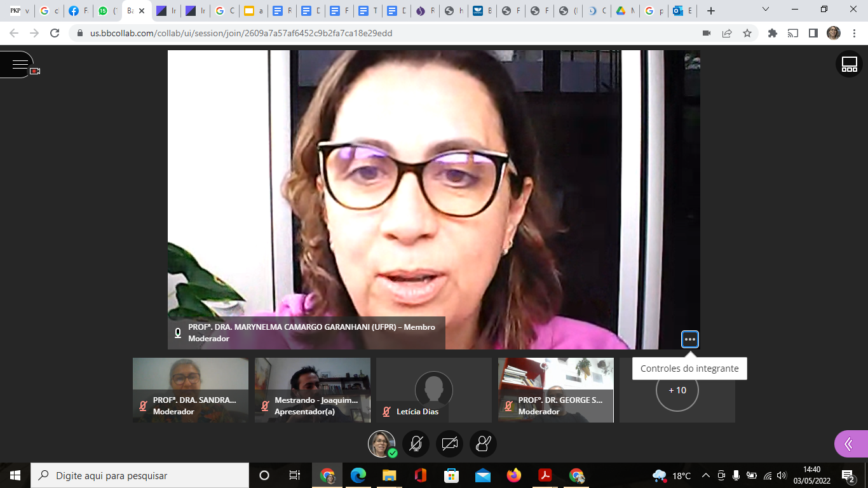Launch Microsoft Edge from taskbar
The image size is (868, 488).
358,475
